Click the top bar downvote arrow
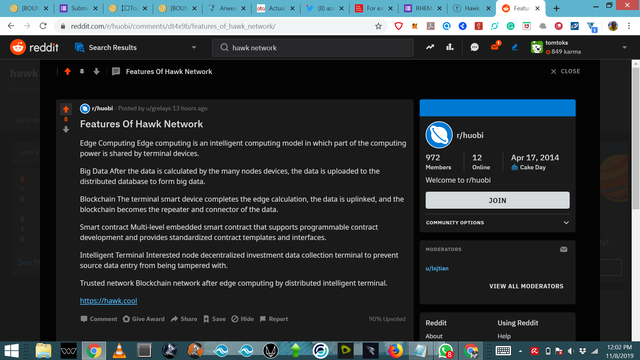Image resolution: width=640 pixels, height=360 pixels. pyautogui.click(x=96, y=71)
